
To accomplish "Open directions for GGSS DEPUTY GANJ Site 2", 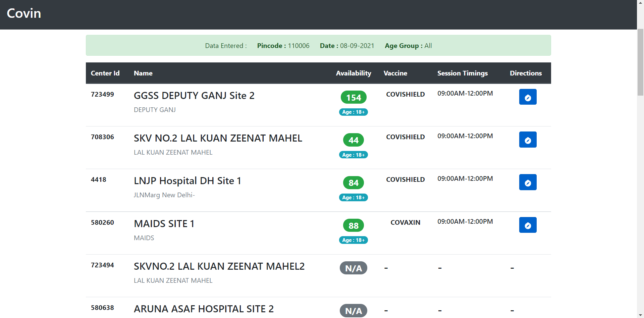I will pos(528,97).
